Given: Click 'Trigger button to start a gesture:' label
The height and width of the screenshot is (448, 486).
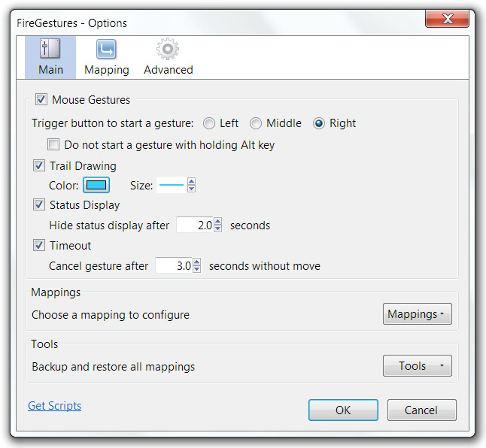Looking at the screenshot, I should 113,123.
